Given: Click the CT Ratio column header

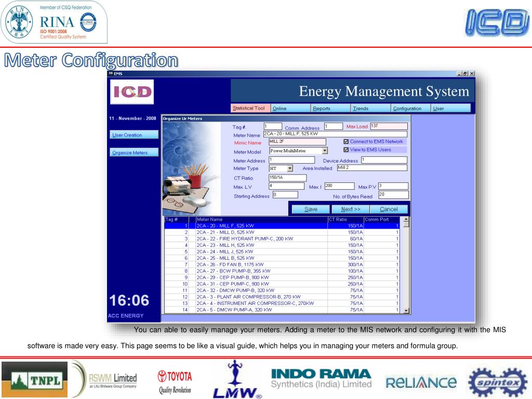Looking at the screenshot, I should tap(345, 220).
